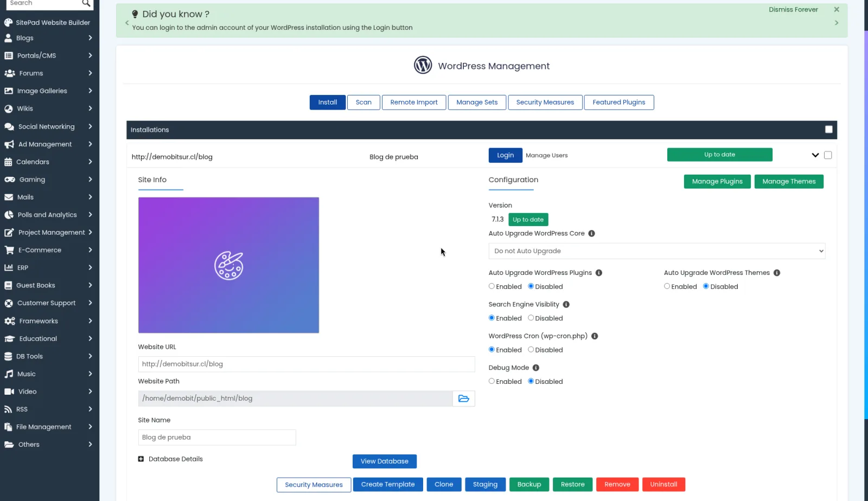Click the blue Login button
The image size is (868, 501).
pyautogui.click(x=506, y=155)
